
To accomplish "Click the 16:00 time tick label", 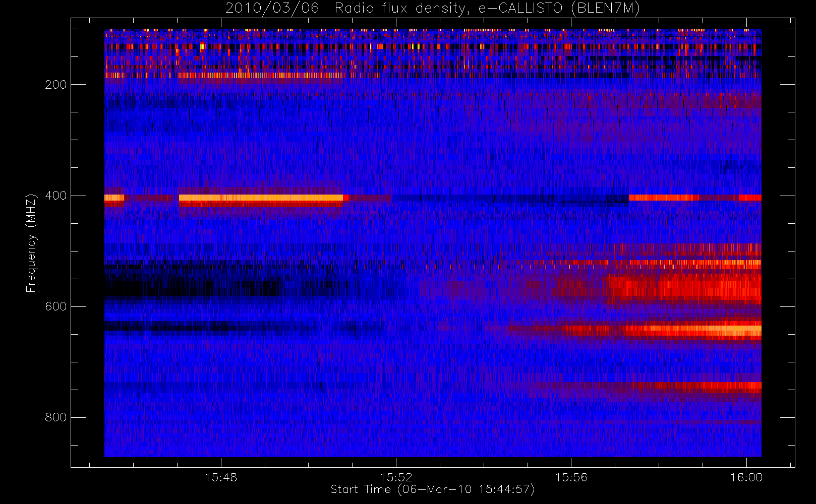I will [746, 477].
